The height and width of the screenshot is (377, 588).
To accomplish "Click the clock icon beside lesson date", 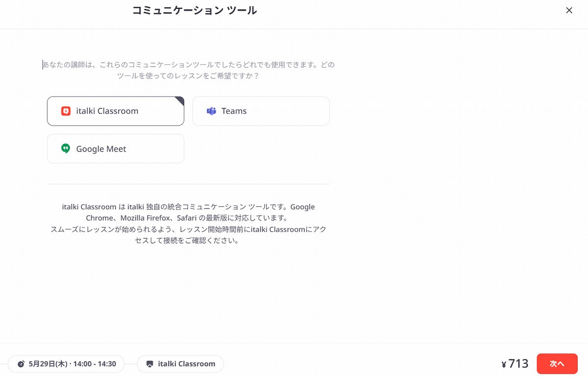I will [x=21, y=364].
